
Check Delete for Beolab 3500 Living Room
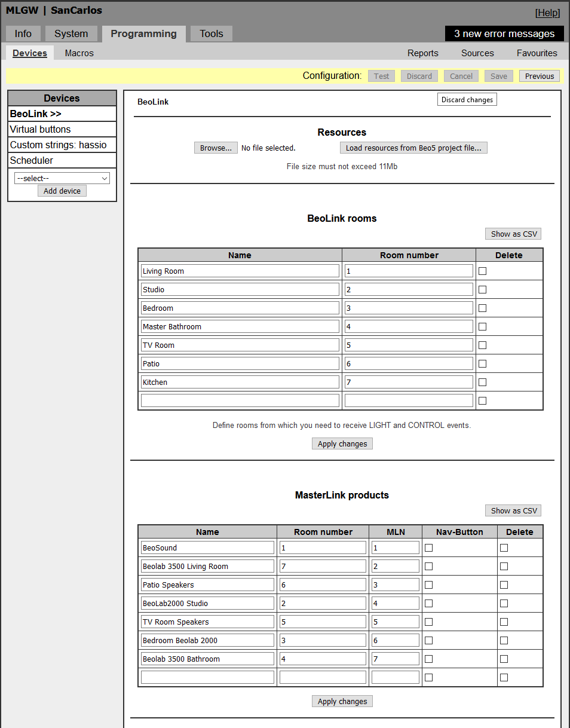click(504, 566)
